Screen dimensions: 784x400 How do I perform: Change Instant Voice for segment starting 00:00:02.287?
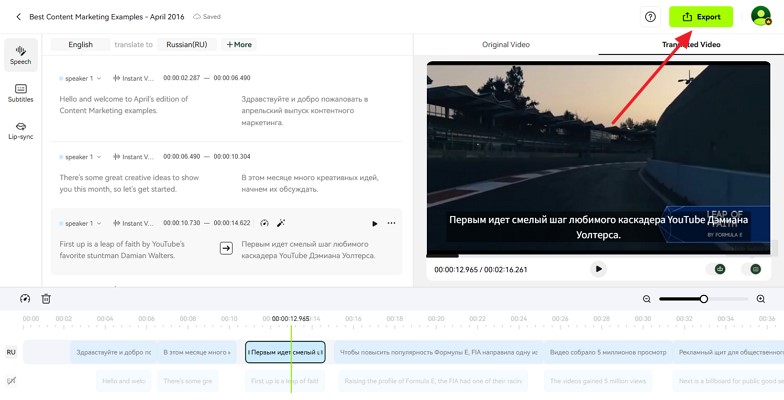click(x=133, y=78)
